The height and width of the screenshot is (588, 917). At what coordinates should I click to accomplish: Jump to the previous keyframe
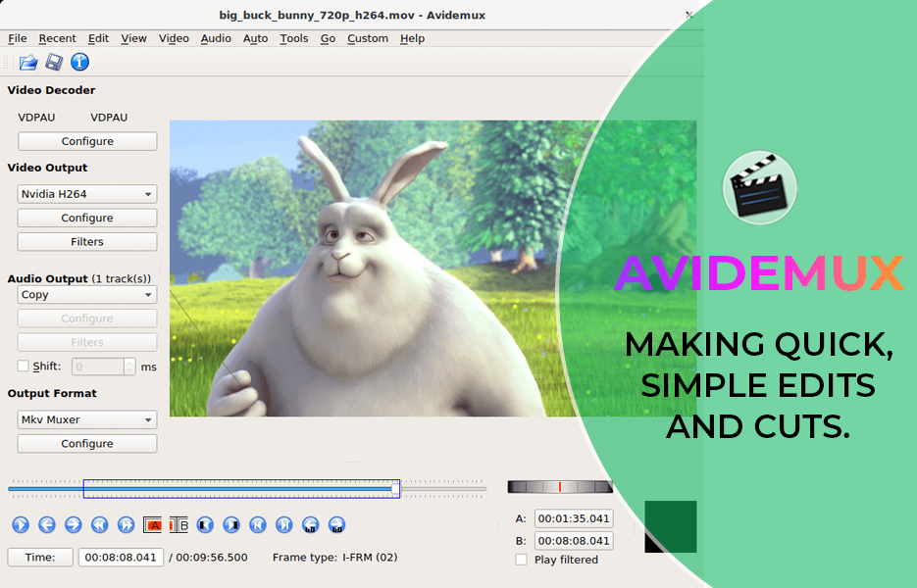pos(99,525)
